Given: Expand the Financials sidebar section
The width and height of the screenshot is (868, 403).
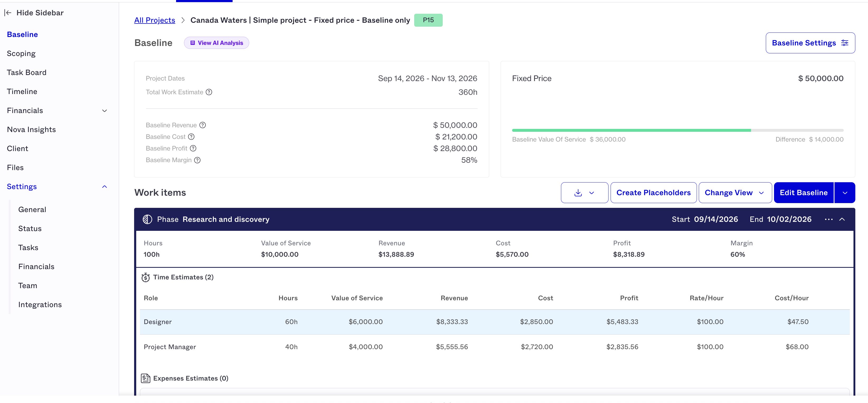Looking at the screenshot, I should 105,111.
